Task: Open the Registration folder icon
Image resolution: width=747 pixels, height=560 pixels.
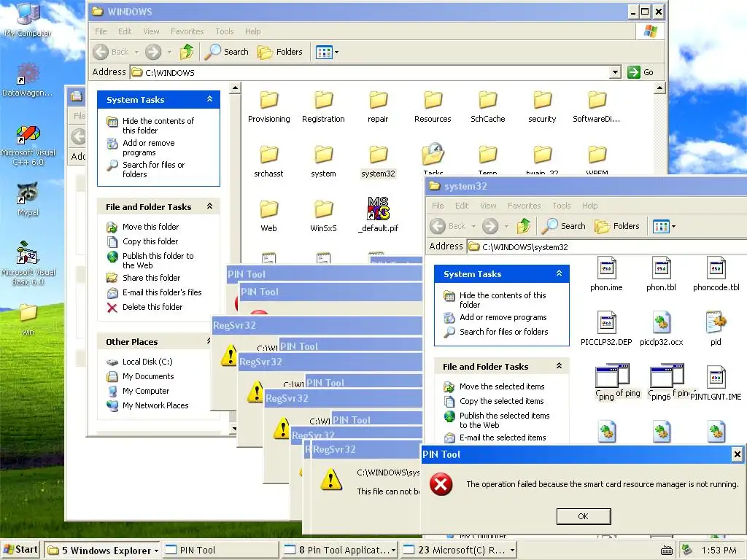Action: pos(323,100)
